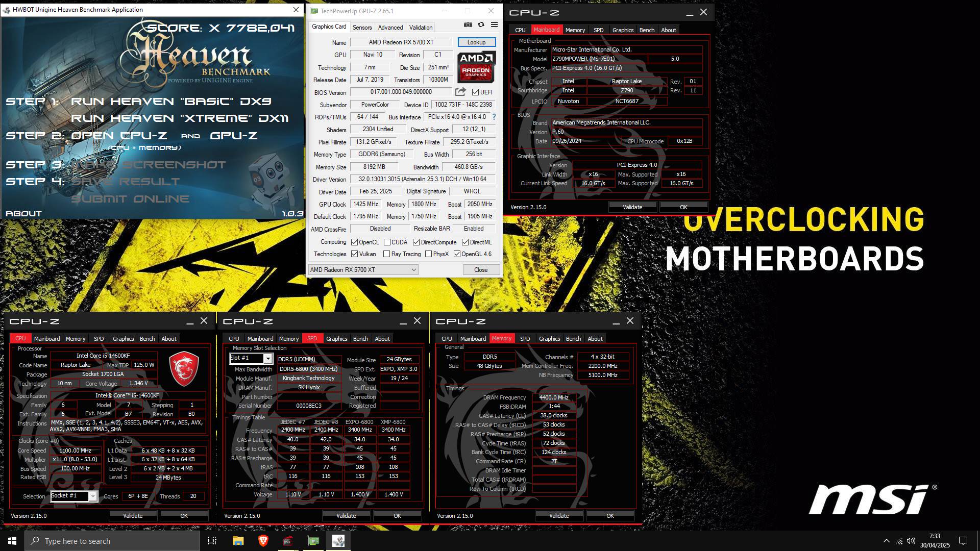
Task: Open the Socket #1 selection dropdown
Action: click(x=73, y=496)
